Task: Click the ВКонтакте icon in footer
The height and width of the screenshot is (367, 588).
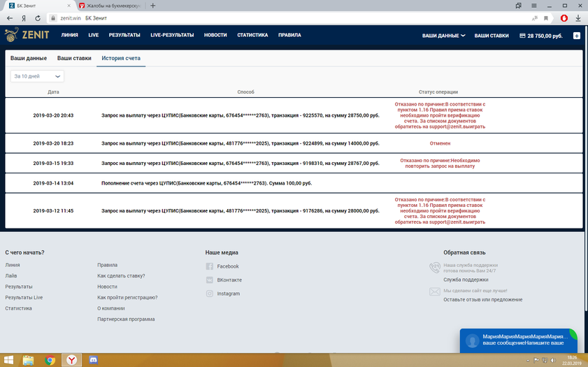Action: click(x=209, y=280)
